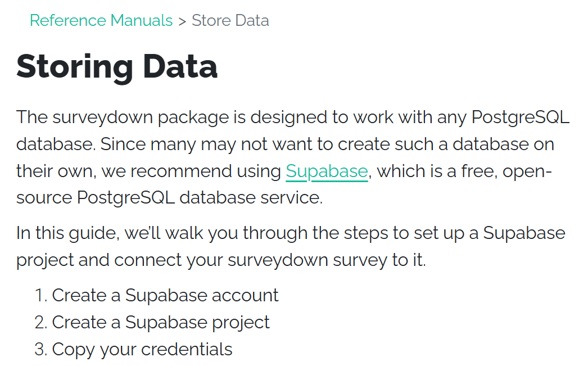588x366 pixels.
Task: Select the "Create a Supabase project" step
Action: pyautogui.click(x=161, y=322)
